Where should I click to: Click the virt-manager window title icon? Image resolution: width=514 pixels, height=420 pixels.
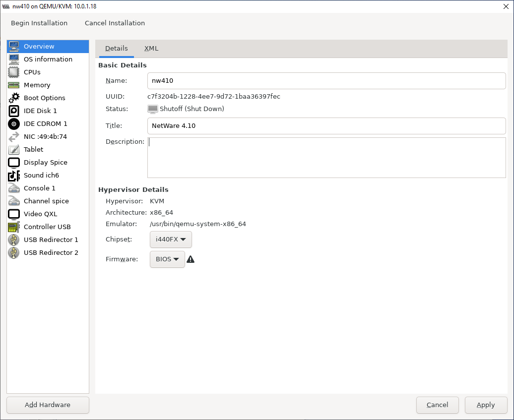point(6,6)
